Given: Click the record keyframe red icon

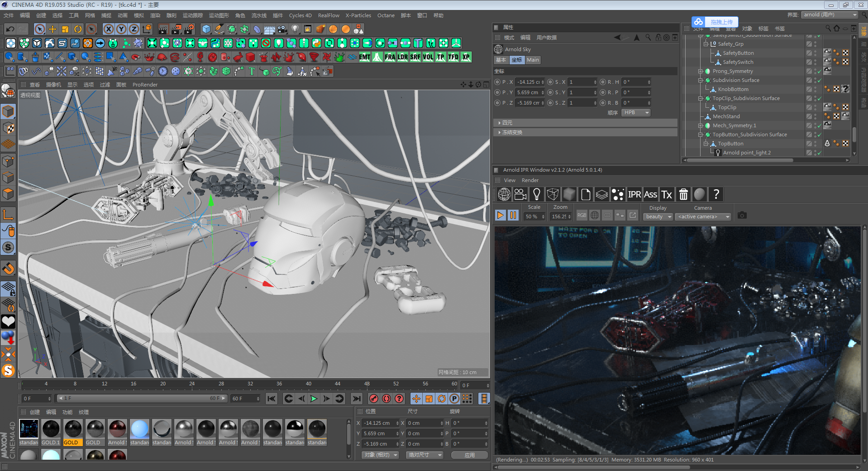Looking at the screenshot, I should pos(374,399).
